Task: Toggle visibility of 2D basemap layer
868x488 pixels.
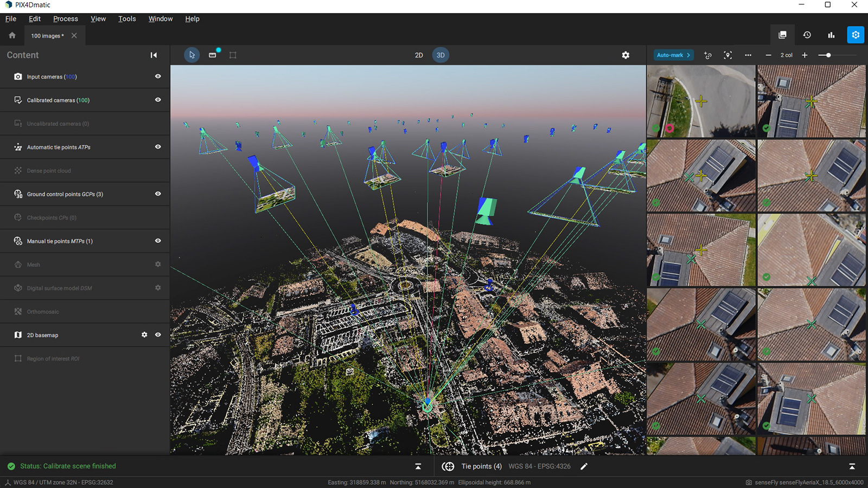Action: [x=158, y=335]
